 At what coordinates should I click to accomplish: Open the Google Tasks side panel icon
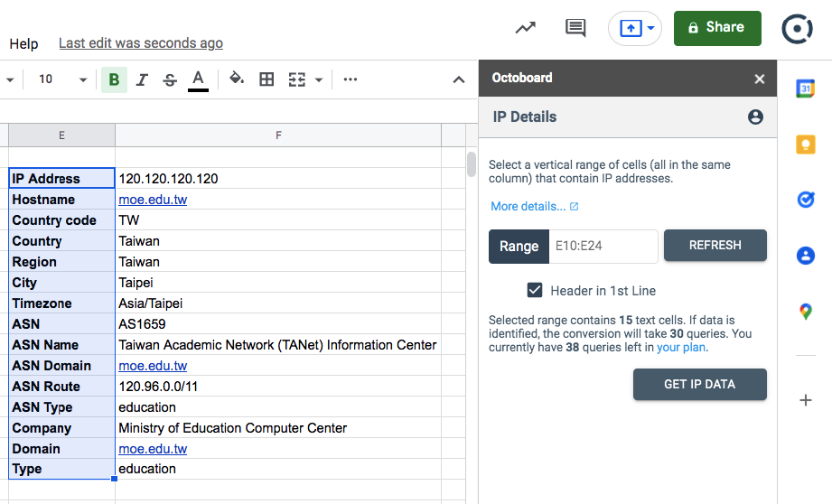coord(806,200)
